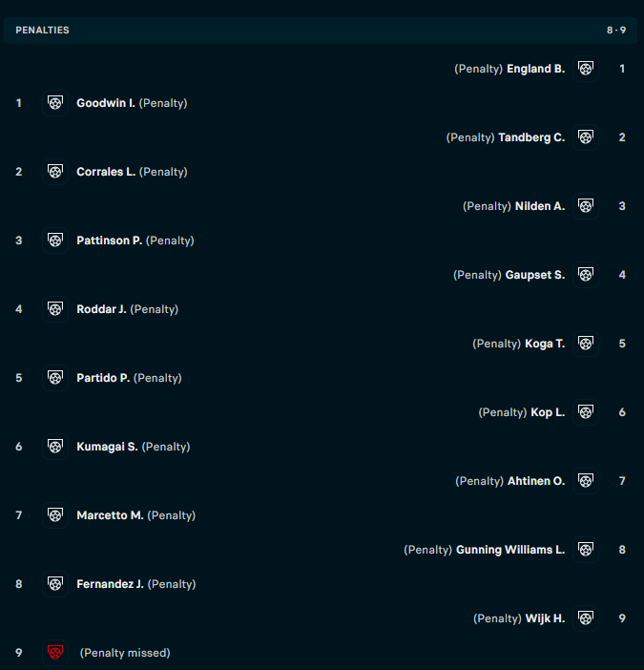The height and width of the screenshot is (670, 644).
Task: Click the ball icon next to Corrales L.
Action: 55,172
